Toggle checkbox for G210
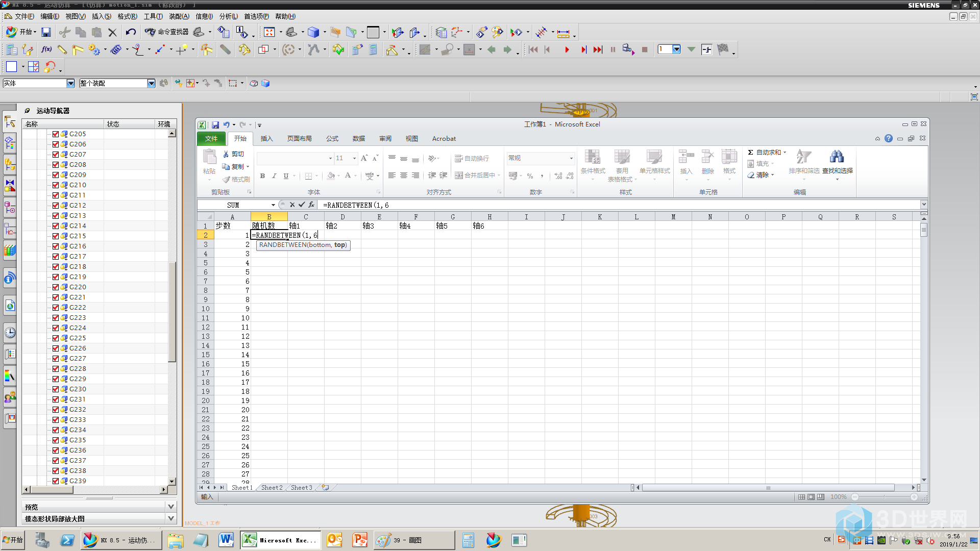The width and height of the screenshot is (980, 551). pyautogui.click(x=56, y=185)
